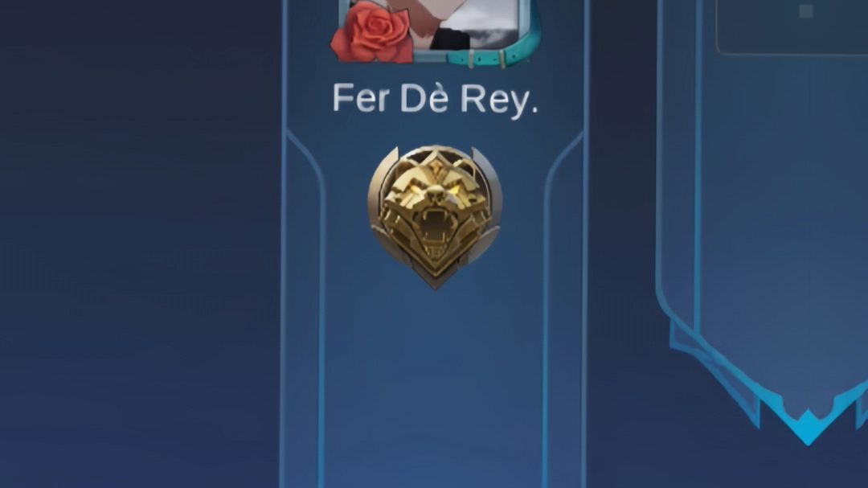Click the gap between player card and right banner
This screenshot has height=488, width=868.
point(621,244)
